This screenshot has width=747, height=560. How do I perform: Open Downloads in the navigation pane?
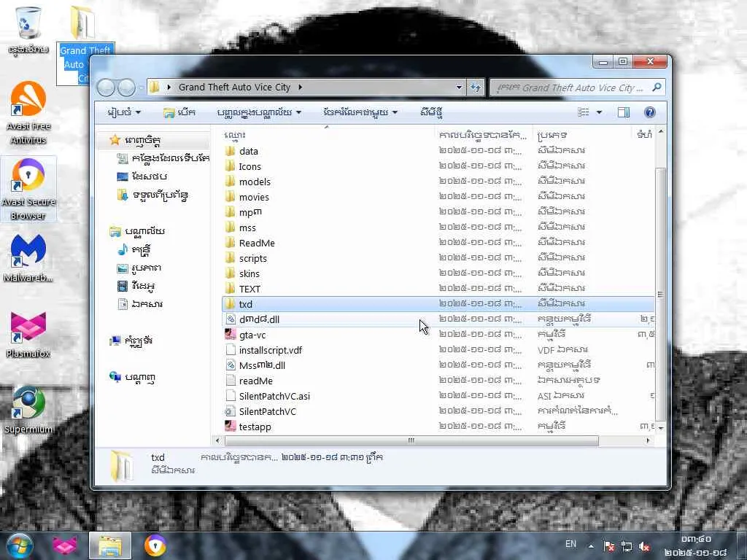tap(152, 195)
